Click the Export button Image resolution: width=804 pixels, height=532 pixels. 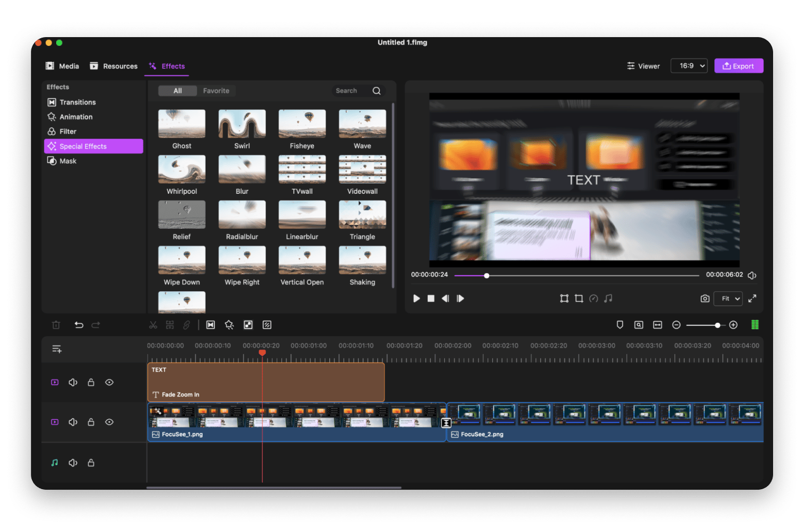[x=739, y=65]
